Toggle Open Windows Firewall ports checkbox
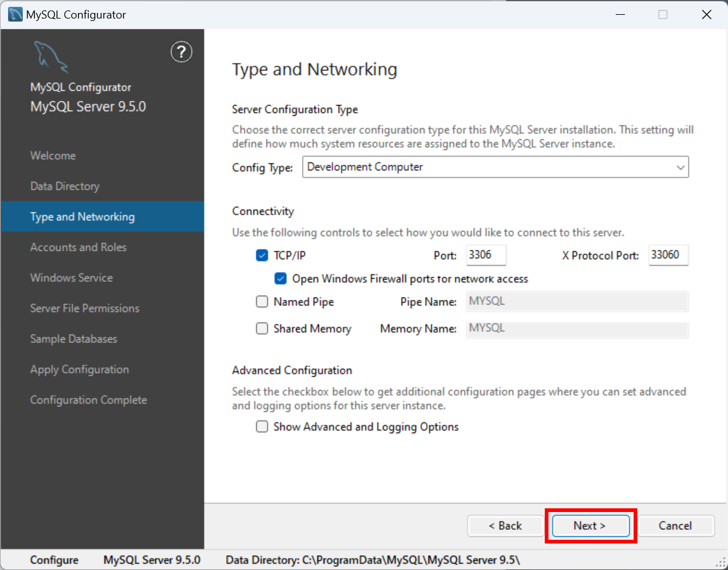728x570 pixels. tap(281, 278)
